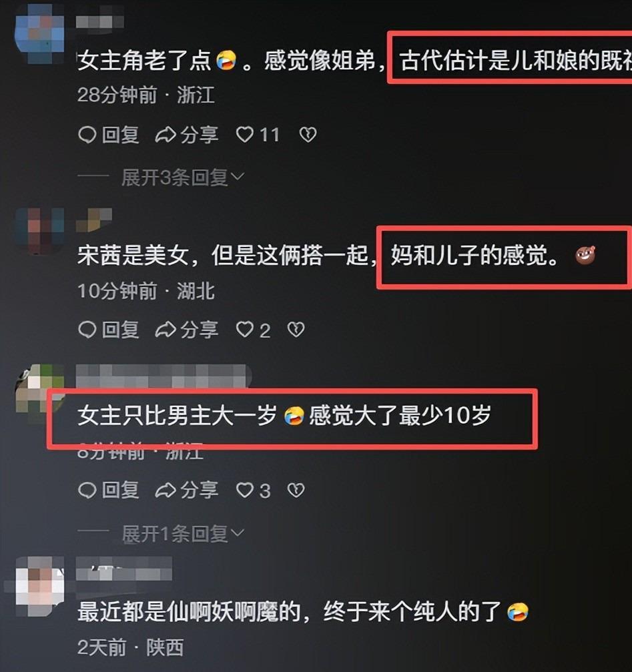Reply to the 女主只比男主大一岁 comment
Screen dimensions: 632x672
click(109, 490)
